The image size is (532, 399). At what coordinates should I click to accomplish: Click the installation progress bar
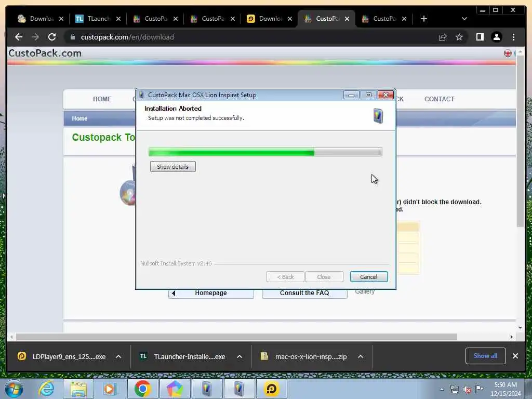(265, 152)
